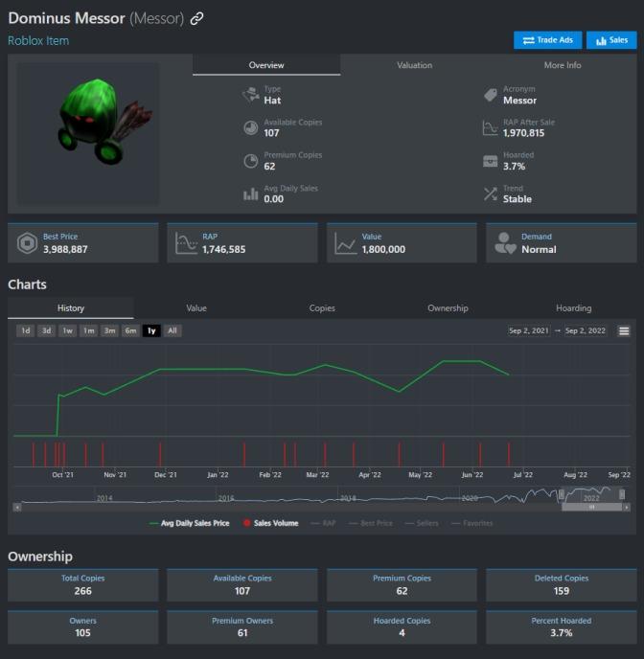The image size is (644, 659).
Task: Toggle Sales Volume series in legend
Action: coord(269,523)
